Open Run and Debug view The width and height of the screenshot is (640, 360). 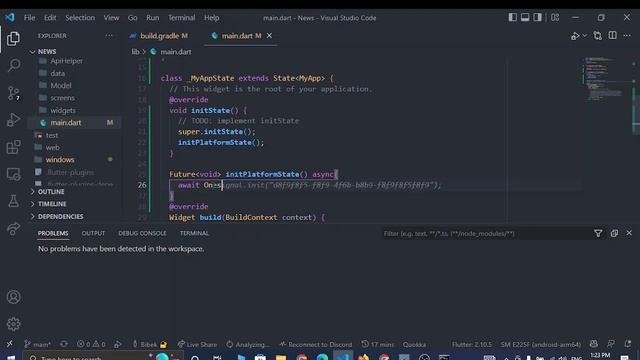coord(13,120)
